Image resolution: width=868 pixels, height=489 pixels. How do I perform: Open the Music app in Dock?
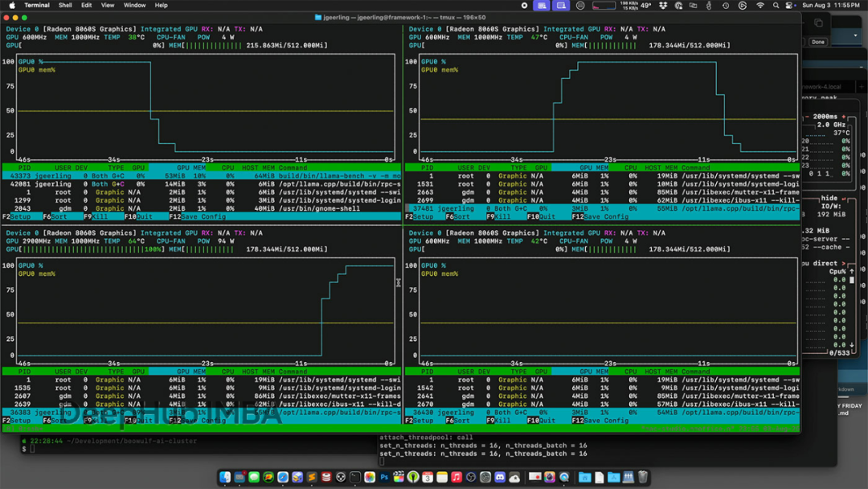pos(457,478)
